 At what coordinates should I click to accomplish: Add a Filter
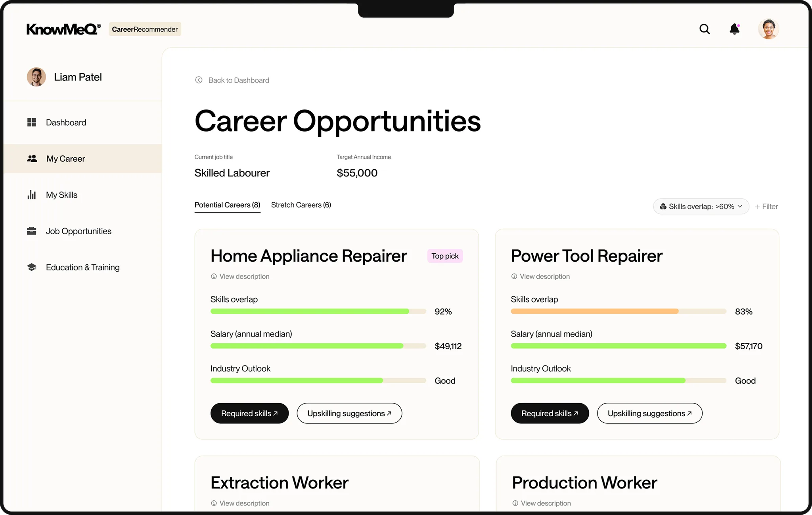pyautogui.click(x=766, y=207)
